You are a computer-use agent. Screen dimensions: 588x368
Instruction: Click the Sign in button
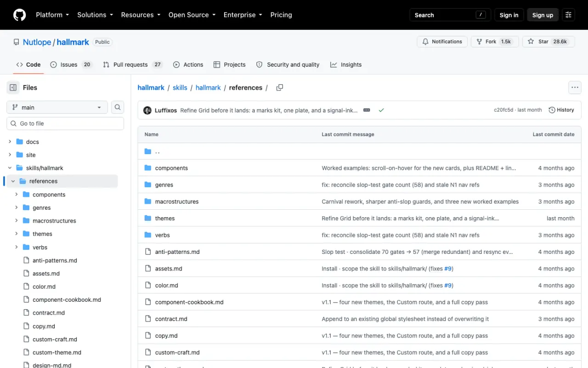(x=509, y=15)
